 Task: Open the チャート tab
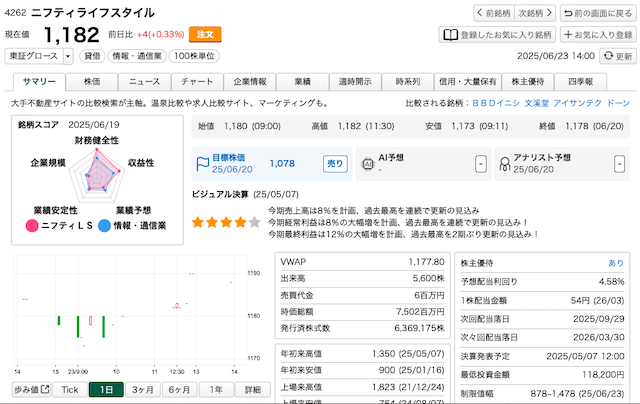point(197,82)
